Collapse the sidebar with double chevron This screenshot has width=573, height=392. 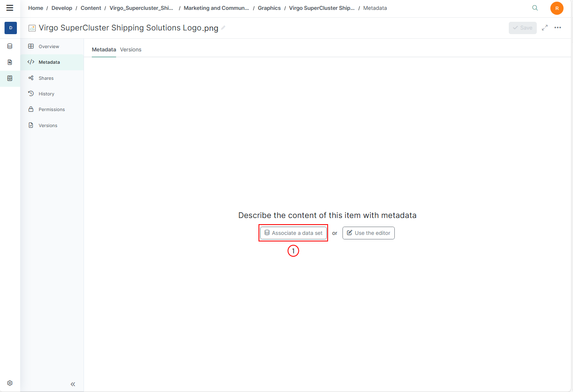point(73,384)
